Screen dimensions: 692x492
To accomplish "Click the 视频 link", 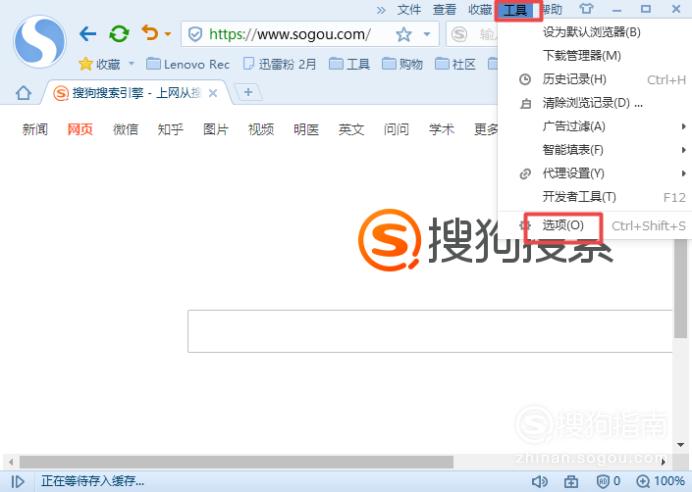I will [x=261, y=129].
